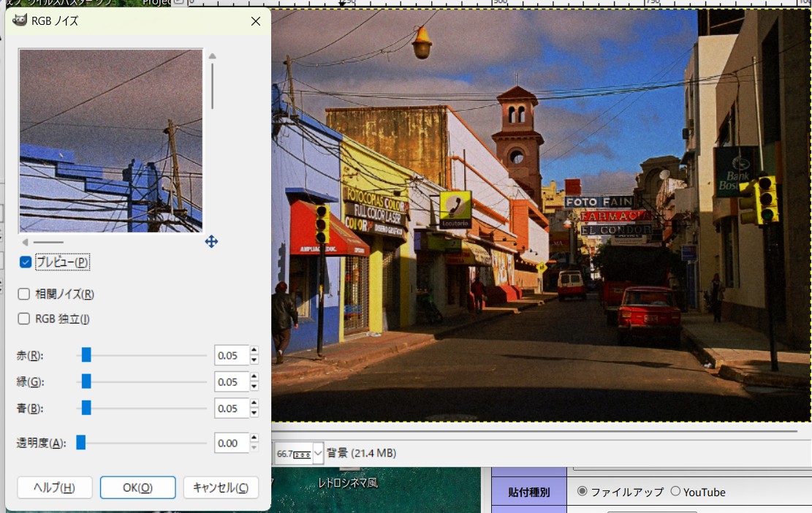
Task: Enable the 相関ノイズ checkbox
Action: tap(24, 294)
